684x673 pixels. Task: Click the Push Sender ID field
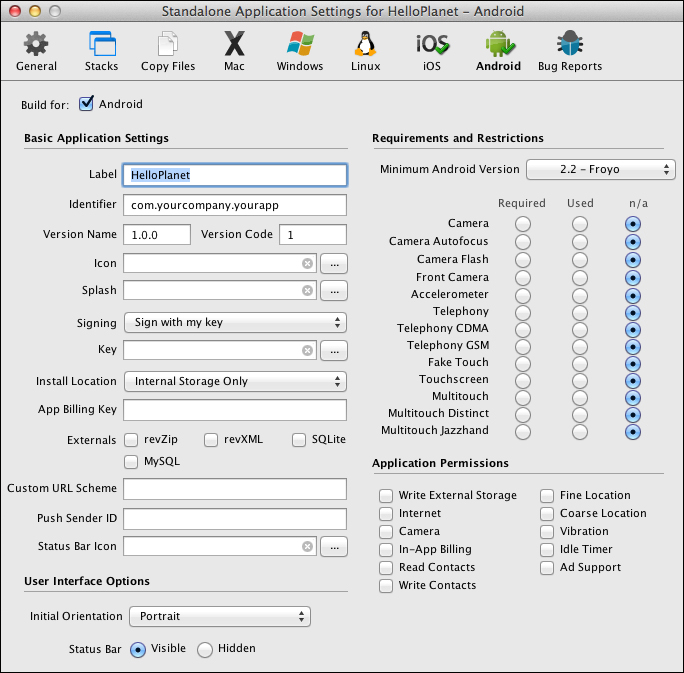(235, 519)
